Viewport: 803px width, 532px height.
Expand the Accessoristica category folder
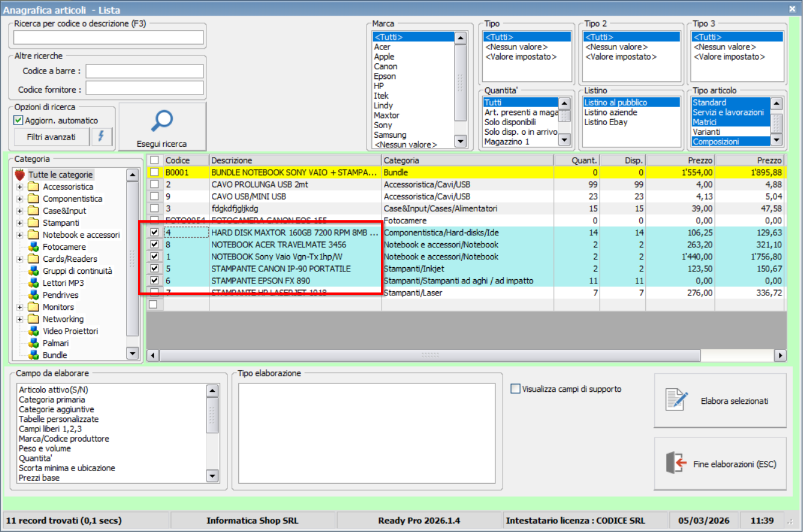[x=20, y=187]
